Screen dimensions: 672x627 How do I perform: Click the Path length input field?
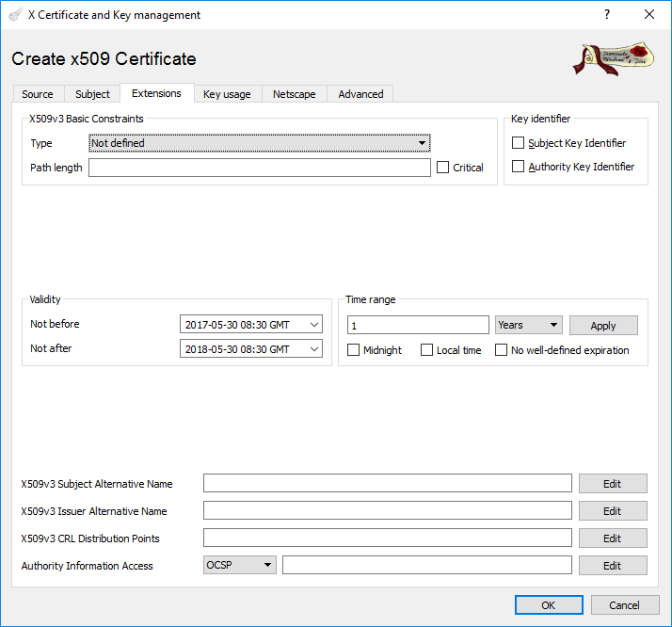click(259, 168)
